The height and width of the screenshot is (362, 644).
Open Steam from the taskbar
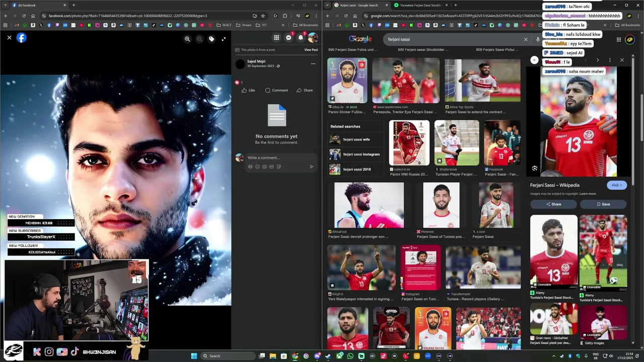328,356
